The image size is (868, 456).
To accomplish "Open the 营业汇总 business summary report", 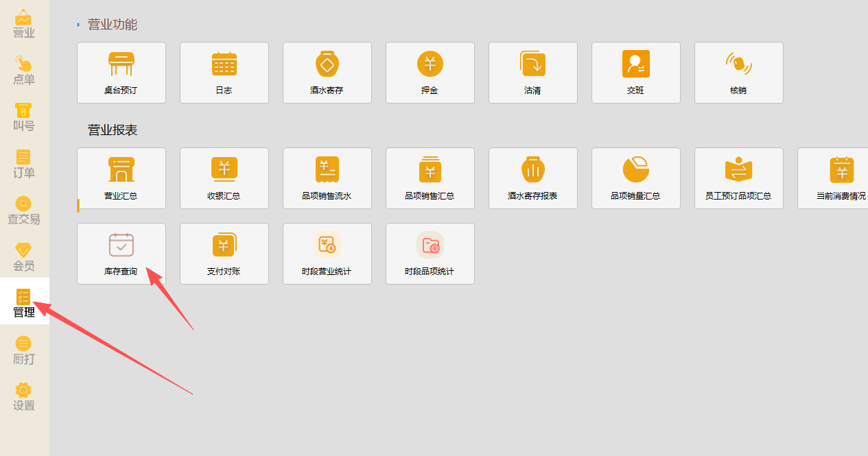I will pyautogui.click(x=121, y=178).
